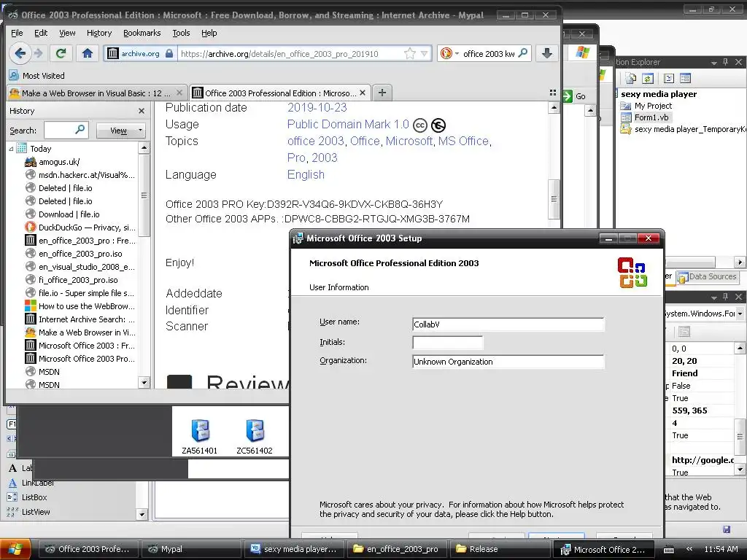The width and height of the screenshot is (747, 560).
Task: Click the History search magnifier icon
Action: click(x=80, y=130)
